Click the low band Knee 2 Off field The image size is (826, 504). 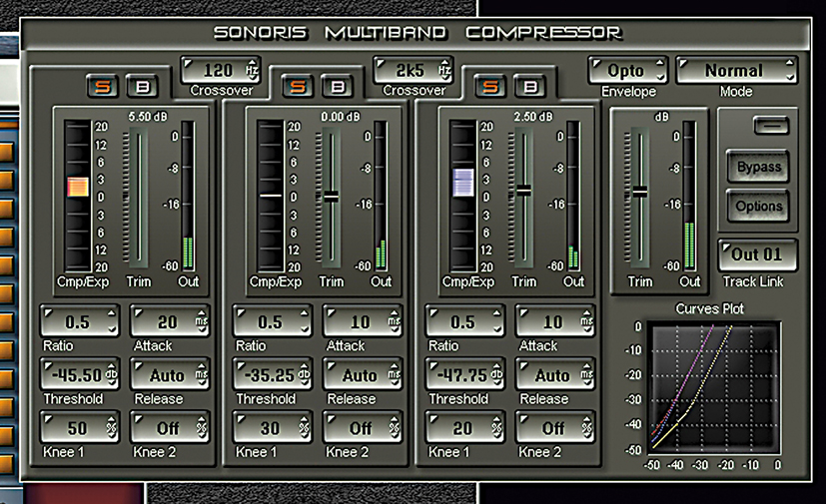pyautogui.click(x=170, y=428)
